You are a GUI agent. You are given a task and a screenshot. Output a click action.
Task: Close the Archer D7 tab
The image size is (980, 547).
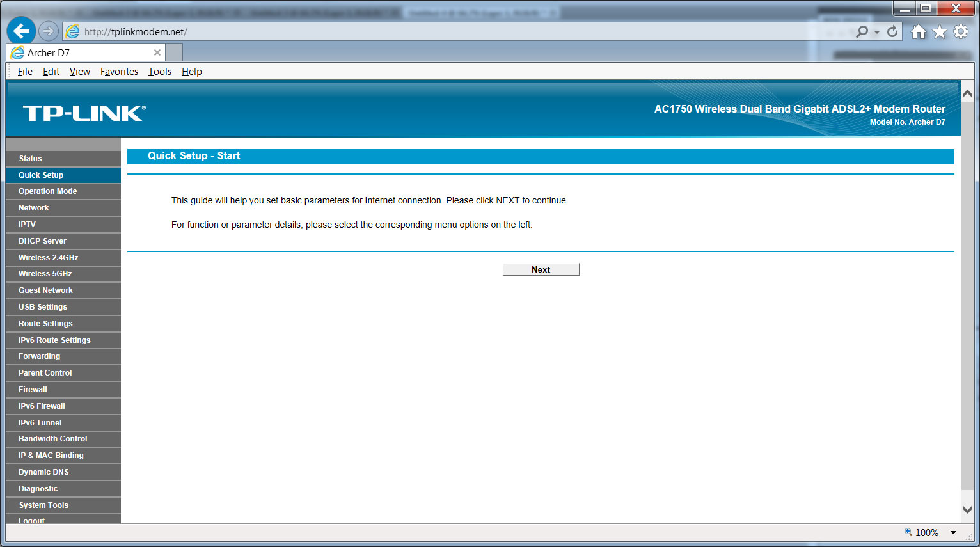[x=157, y=52]
